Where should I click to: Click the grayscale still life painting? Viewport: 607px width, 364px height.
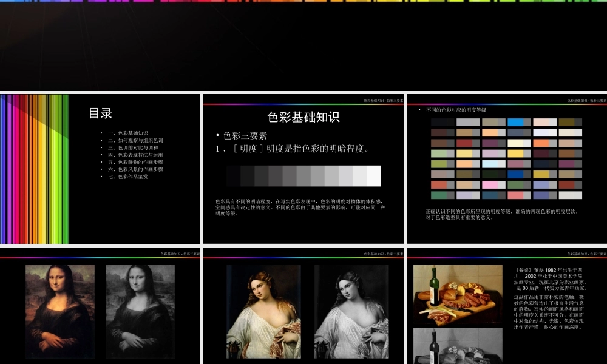tap(458, 346)
